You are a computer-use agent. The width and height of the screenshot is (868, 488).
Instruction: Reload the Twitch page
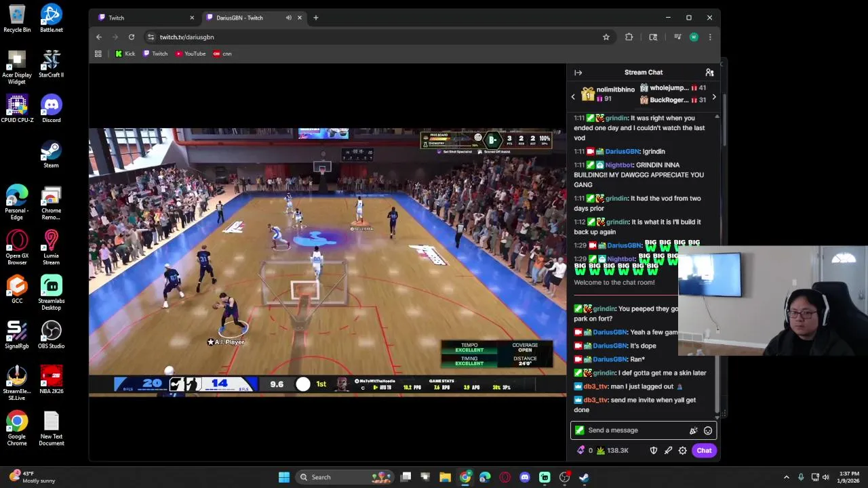pos(132,37)
